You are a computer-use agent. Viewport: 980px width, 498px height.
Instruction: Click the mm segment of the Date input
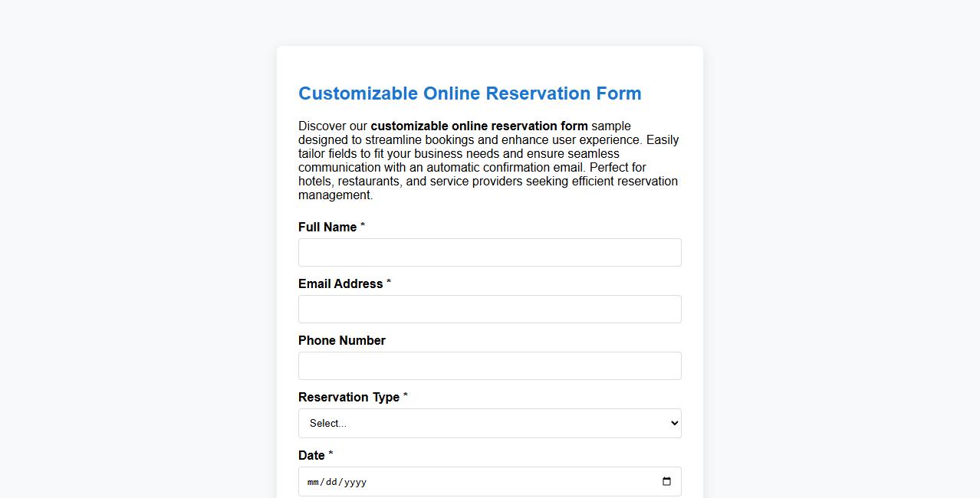(x=312, y=482)
